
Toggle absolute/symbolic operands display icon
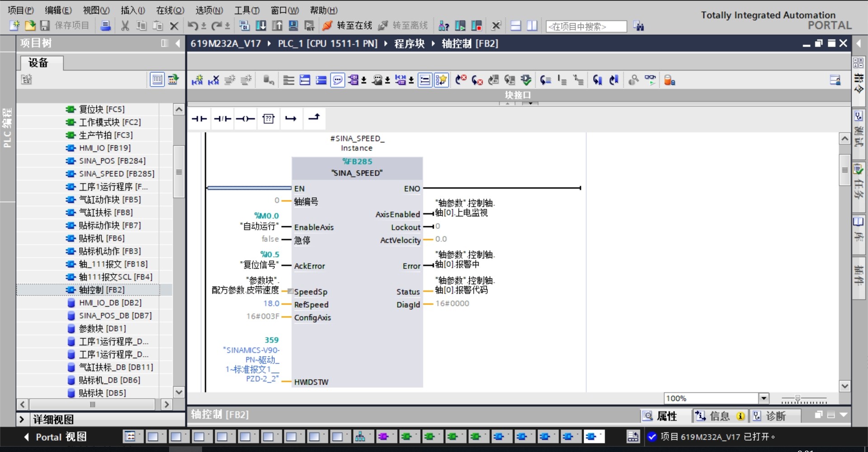coord(354,80)
